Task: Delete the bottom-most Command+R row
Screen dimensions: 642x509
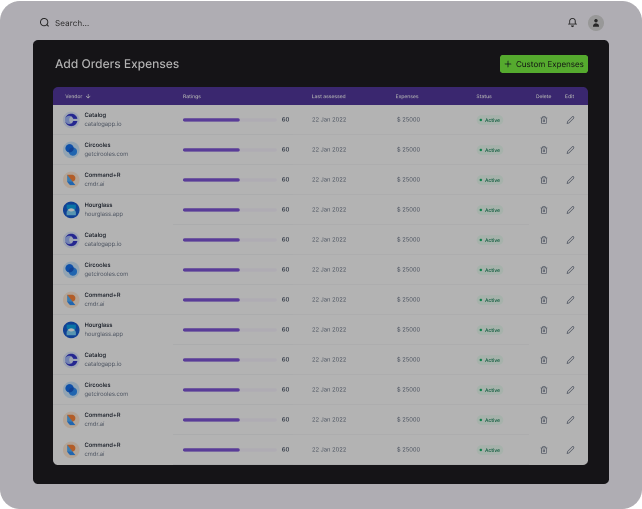Action: click(544, 450)
